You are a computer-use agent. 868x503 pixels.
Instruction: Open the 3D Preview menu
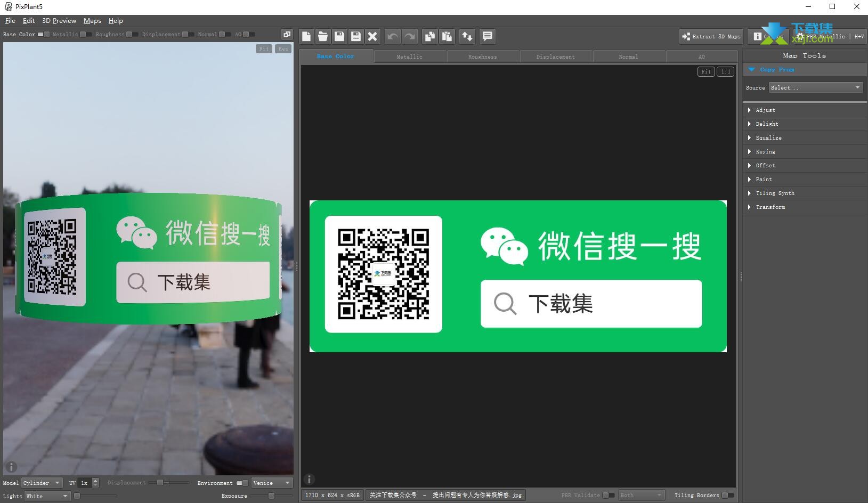(x=59, y=21)
